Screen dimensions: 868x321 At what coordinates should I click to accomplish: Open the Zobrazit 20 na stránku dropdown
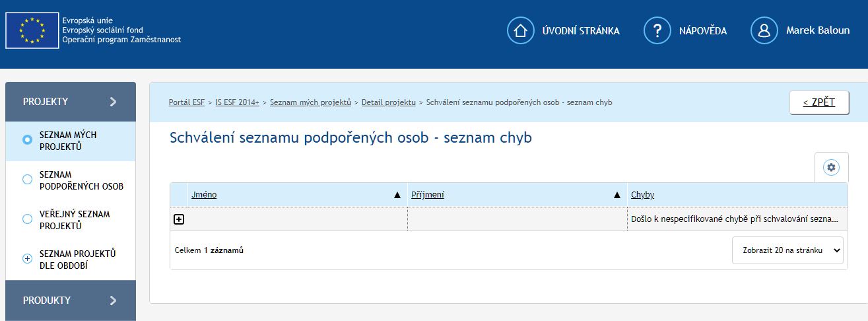pyautogui.click(x=787, y=250)
